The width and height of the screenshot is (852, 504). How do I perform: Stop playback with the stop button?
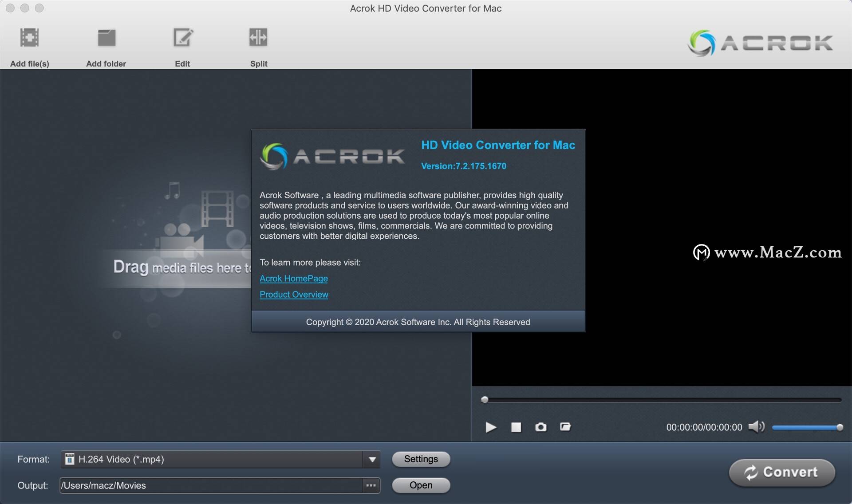tap(516, 427)
